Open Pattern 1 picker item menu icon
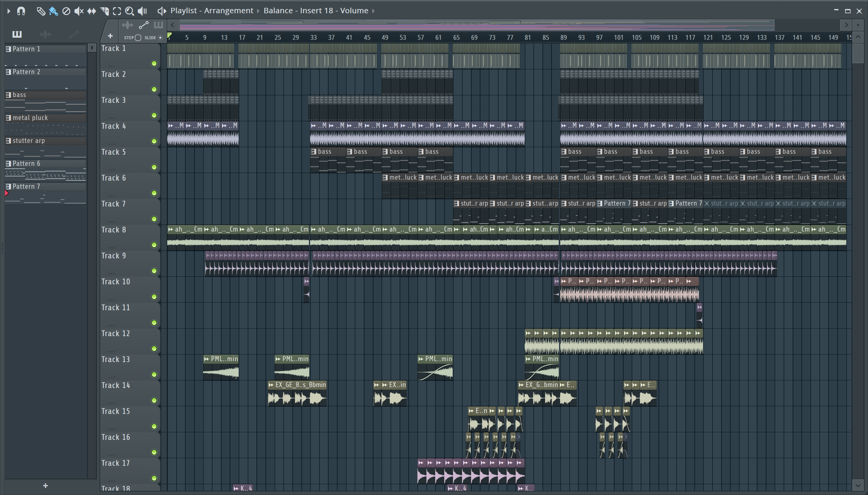The height and width of the screenshot is (495, 868). 8,49
